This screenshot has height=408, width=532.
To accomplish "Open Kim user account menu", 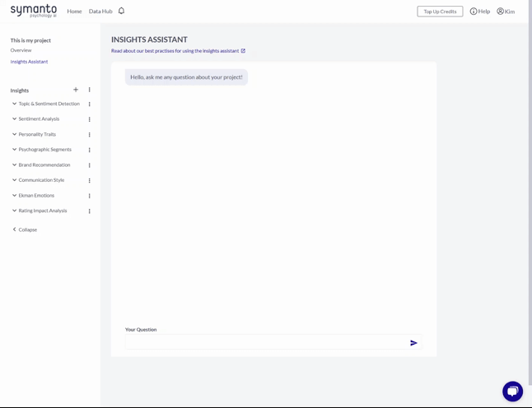I will tap(506, 12).
